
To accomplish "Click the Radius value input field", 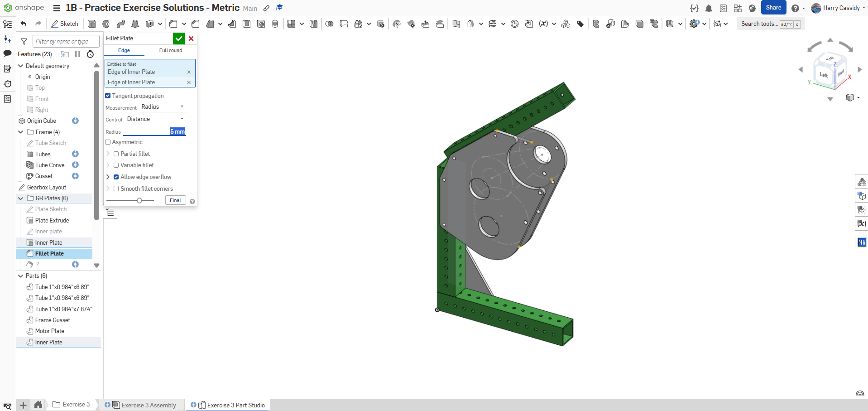I will click(154, 132).
